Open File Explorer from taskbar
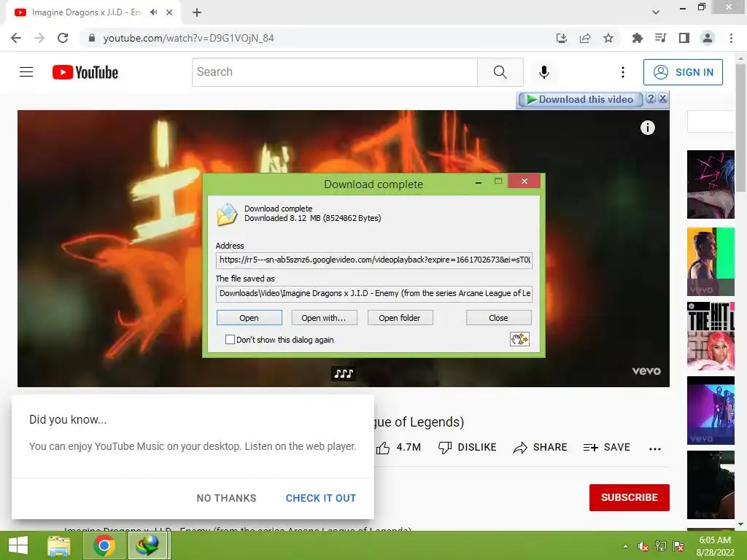 [59, 545]
